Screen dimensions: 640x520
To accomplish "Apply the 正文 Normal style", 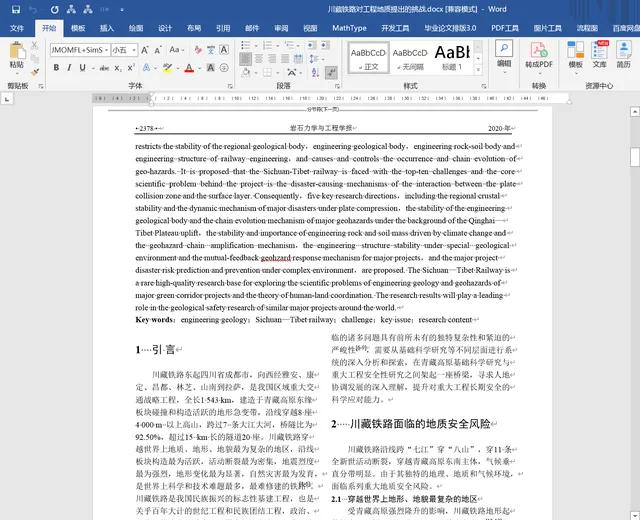I will coord(368,58).
